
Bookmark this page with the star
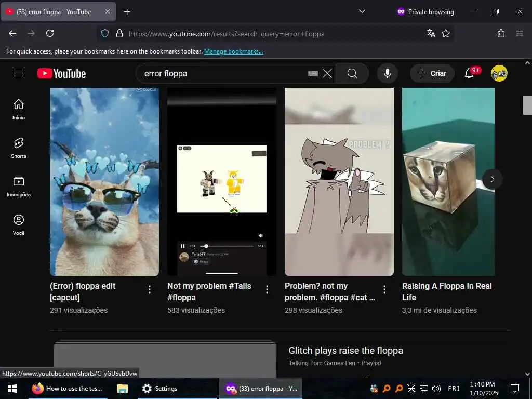point(446,33)
